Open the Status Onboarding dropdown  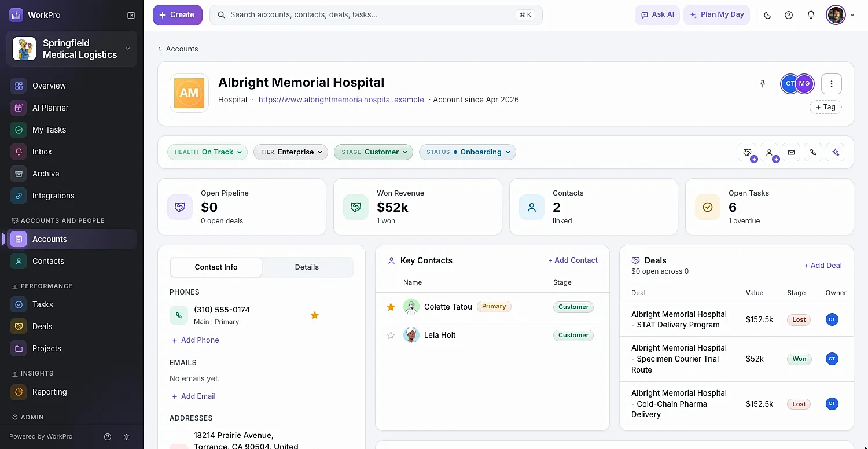tap(468, 152)
